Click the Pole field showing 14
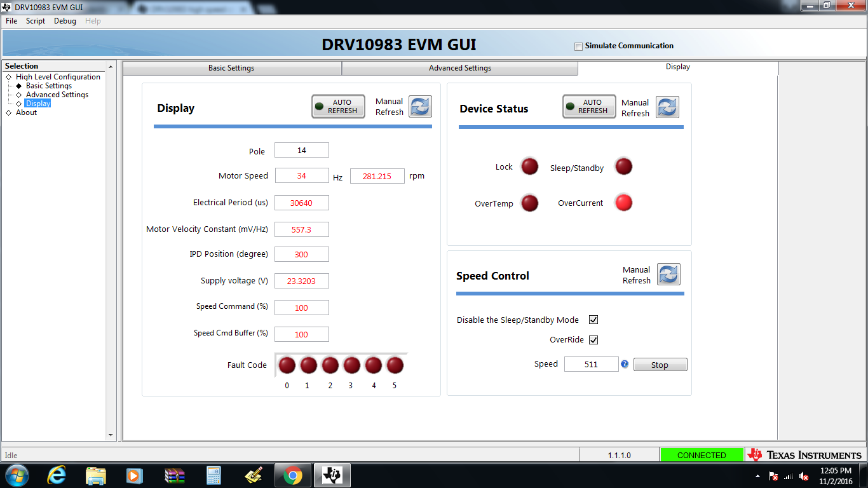The width and height of the screenshot is (868, 488). pyautogui.click(x=302, y=150)
